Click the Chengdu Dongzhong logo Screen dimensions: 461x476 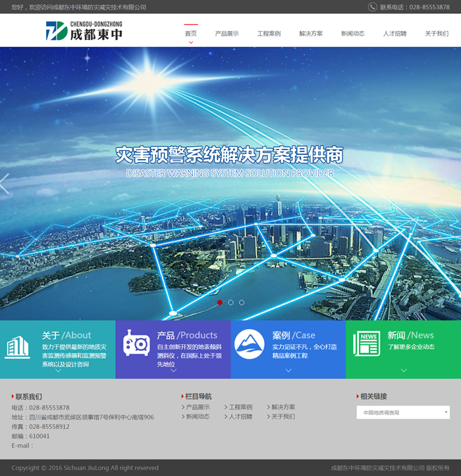pos(84,30)
